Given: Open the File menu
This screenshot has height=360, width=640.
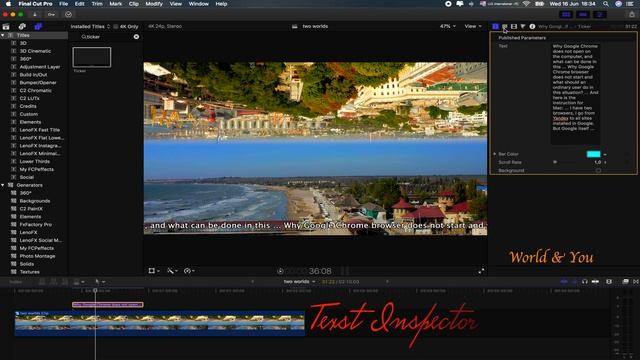Looking at the screenshot, I should [64, 4].
